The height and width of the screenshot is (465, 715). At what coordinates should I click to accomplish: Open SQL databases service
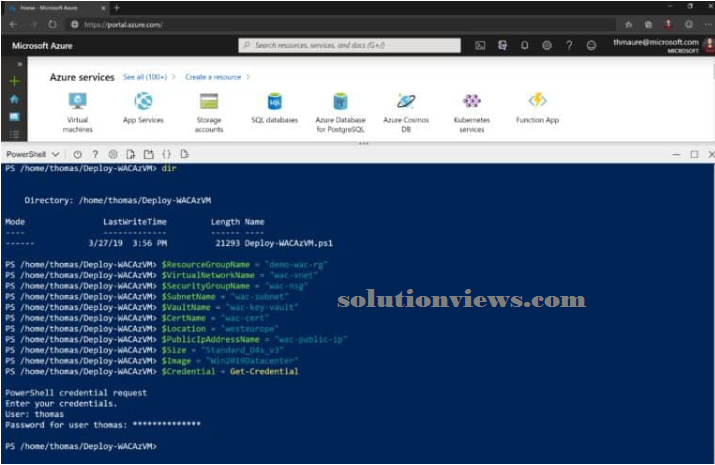tap(275, 107)
